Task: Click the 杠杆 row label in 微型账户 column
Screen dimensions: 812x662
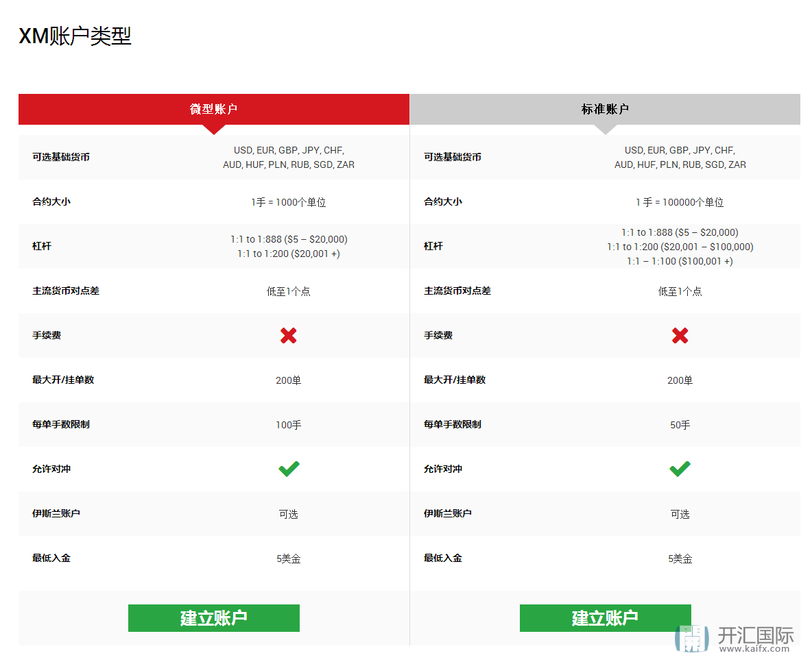Action: [x=41, y=246]
